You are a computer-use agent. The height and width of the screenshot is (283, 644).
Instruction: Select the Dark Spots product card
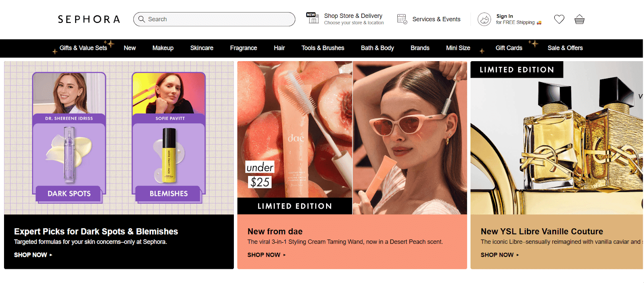69,137
